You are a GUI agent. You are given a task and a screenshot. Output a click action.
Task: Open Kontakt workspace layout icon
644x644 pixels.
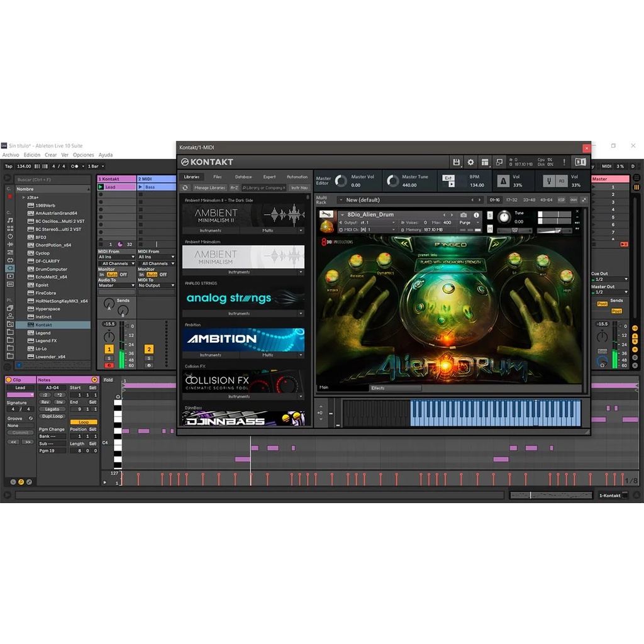[x=485, y=162]
